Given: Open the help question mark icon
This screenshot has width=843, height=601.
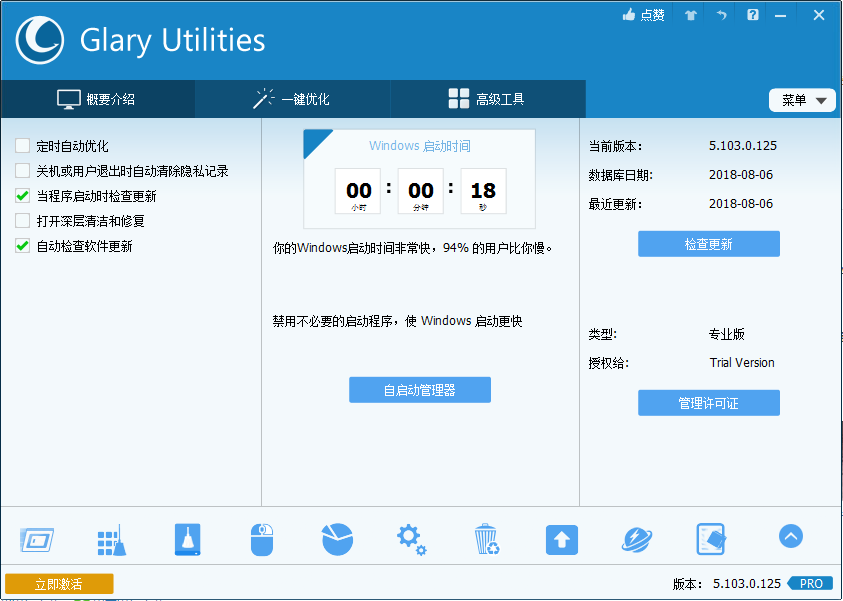Looking at the screenshot, I should tap(753, 15).
